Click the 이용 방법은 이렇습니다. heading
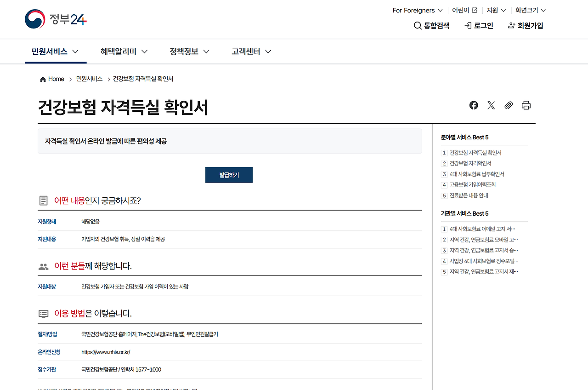This screenshot has height=390, width=588. (x=93, y=314)
